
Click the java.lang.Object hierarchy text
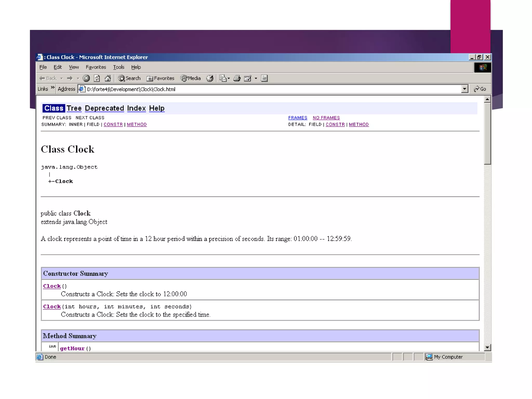click(69, 167)
